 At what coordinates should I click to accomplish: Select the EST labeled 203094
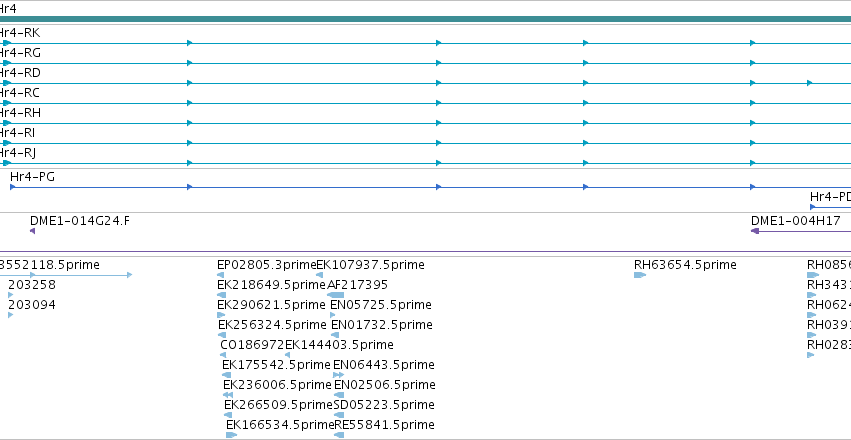[31, 305]
